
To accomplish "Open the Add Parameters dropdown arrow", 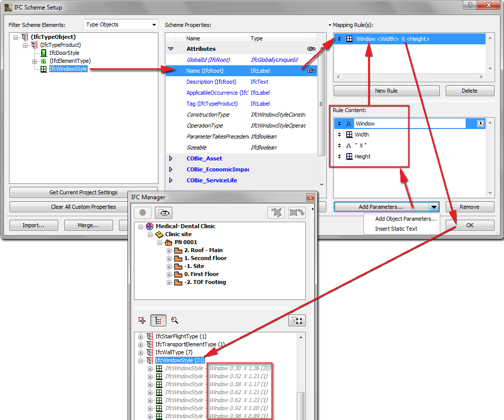I will [x=434, y=207].
